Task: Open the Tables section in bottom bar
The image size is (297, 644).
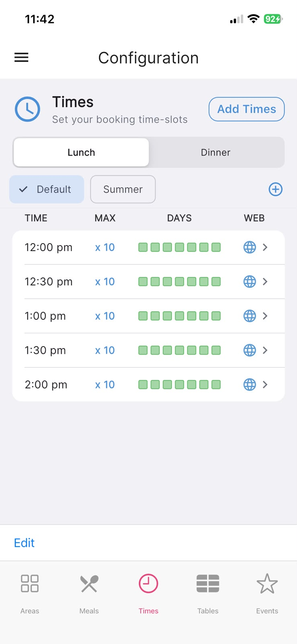Action: tap(208, 594)
